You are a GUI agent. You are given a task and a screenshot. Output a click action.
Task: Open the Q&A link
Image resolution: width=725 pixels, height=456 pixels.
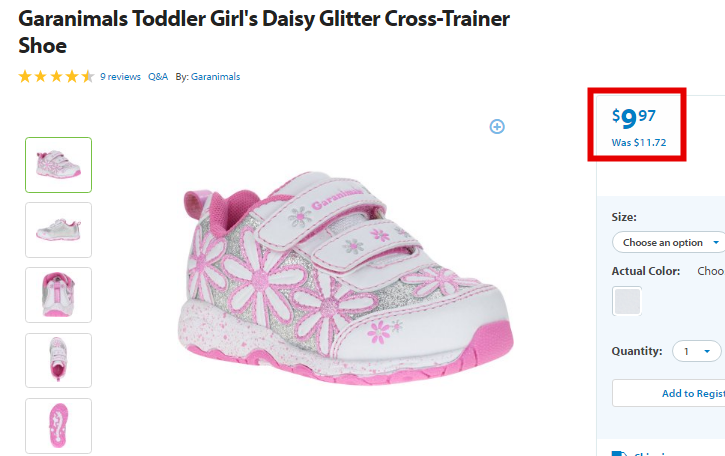pyautogui.click(x=158, y=77)
